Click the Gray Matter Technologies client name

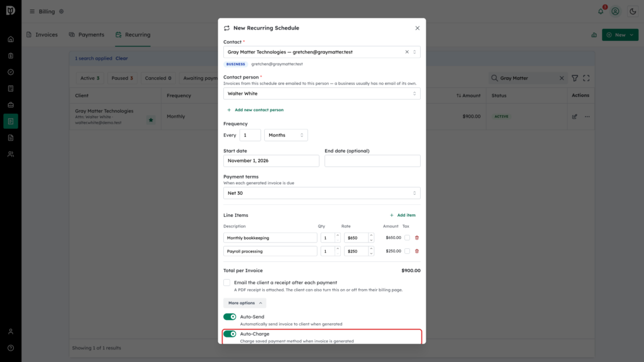click(x=104, y=111)
